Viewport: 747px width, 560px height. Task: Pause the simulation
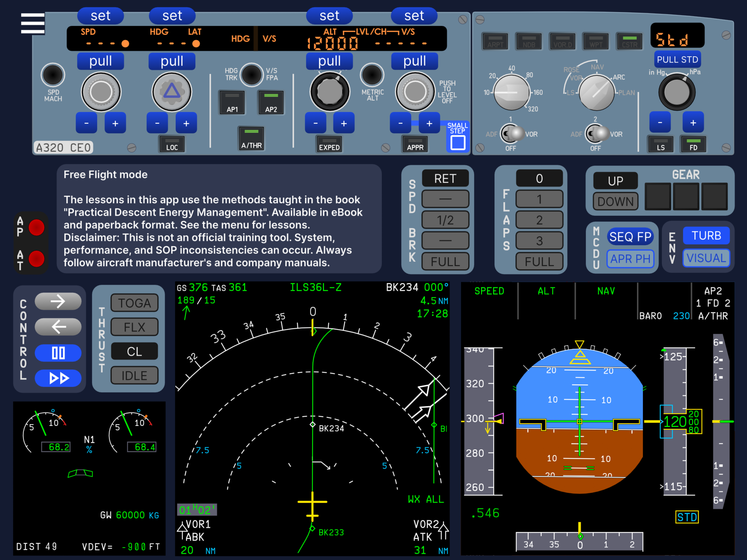tap(58, 353)
